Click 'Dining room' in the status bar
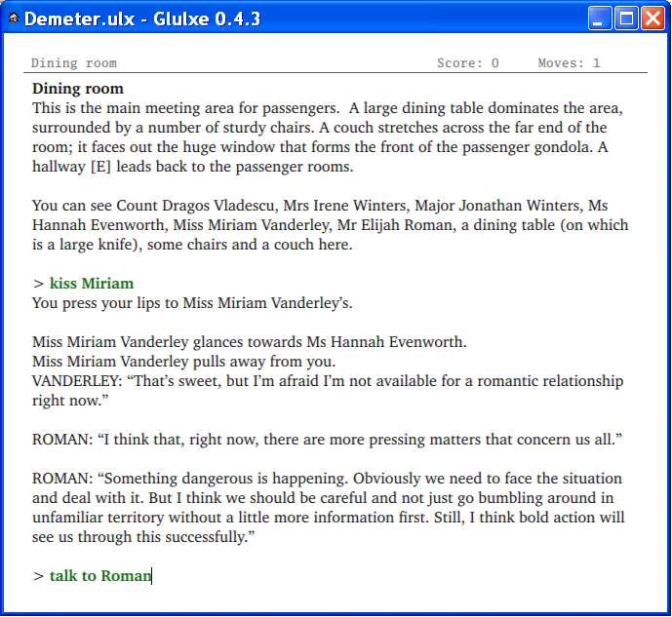The height and width of the screenshot is (617, 672). pos(74,63)
